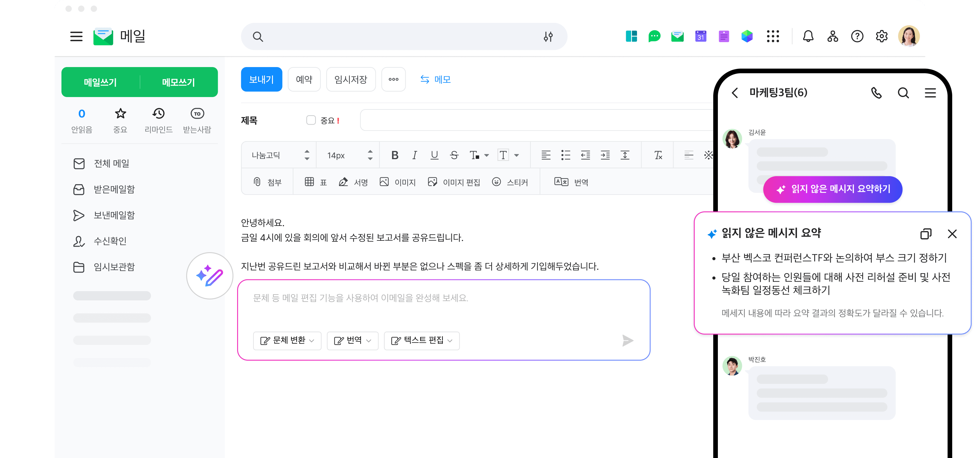The image size is (980, 458).
Task: Open the user profile avatar
Action: pyautogui.click(x=908, y=36)
